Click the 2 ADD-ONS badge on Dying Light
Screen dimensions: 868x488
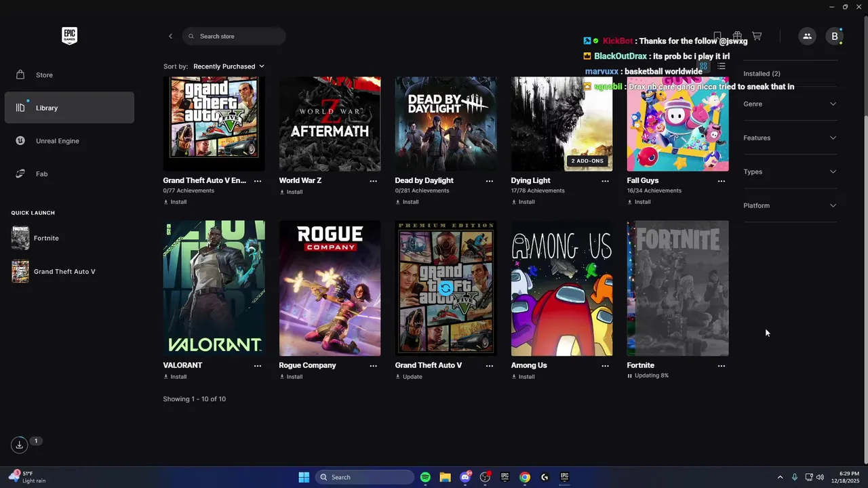pyautogui.click(x=587, y=161)
